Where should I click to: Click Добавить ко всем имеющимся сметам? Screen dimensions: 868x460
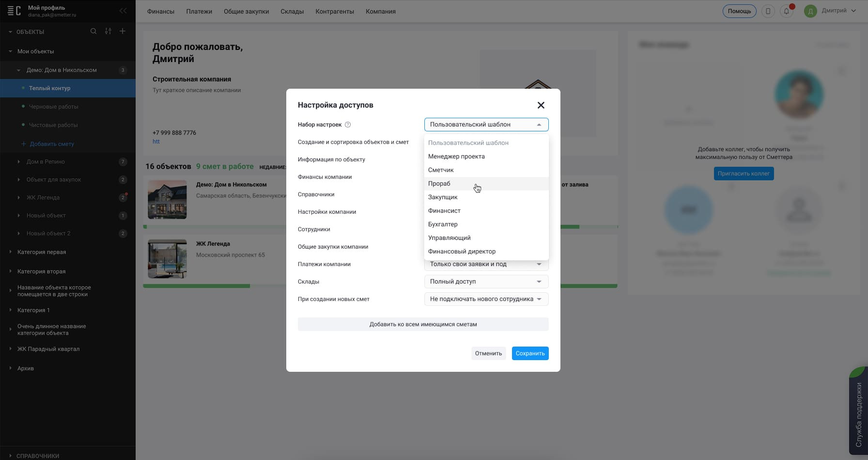point(423,324)
